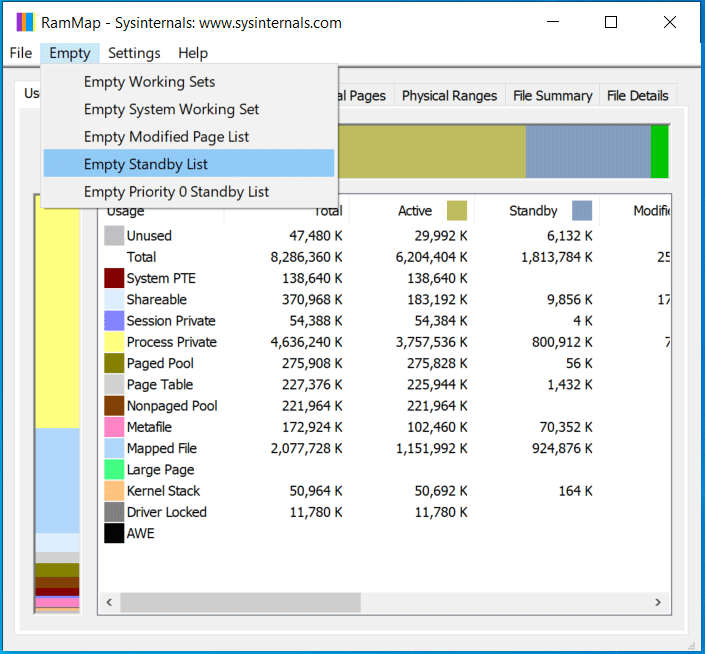Close the open Empty menu
Image resolution: width=705 pixels, height=654 pixels.
point(70,53)
